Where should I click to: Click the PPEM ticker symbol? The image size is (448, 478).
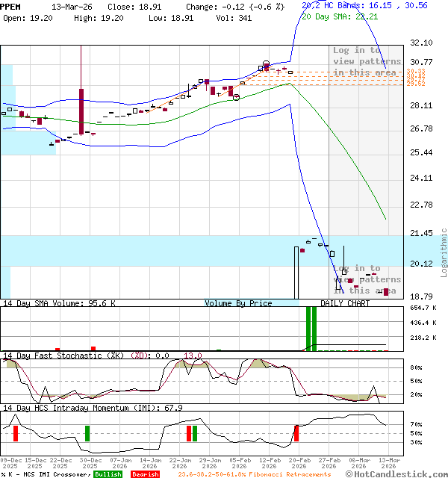pos(11,6)
